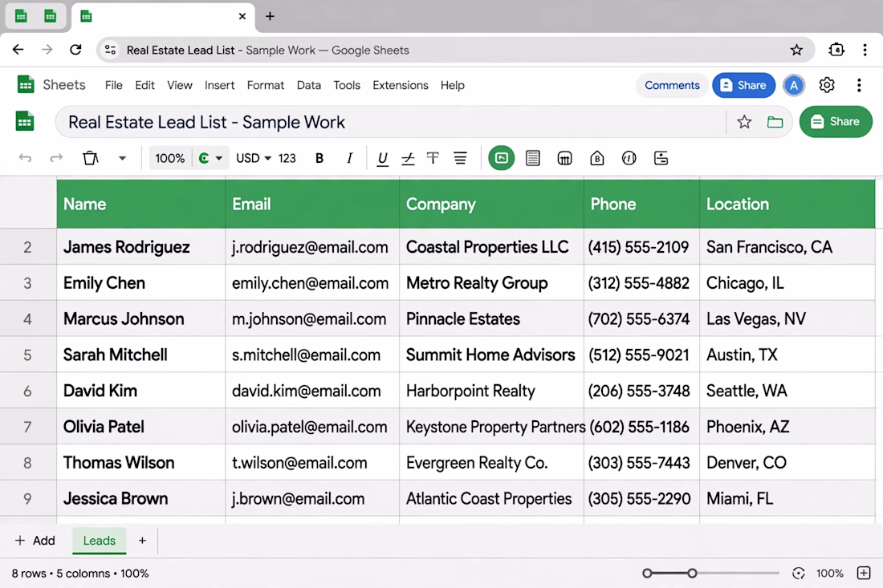883x588 pixels.
Task: Toggle underline formatting
Action: [x=382, y=159]
